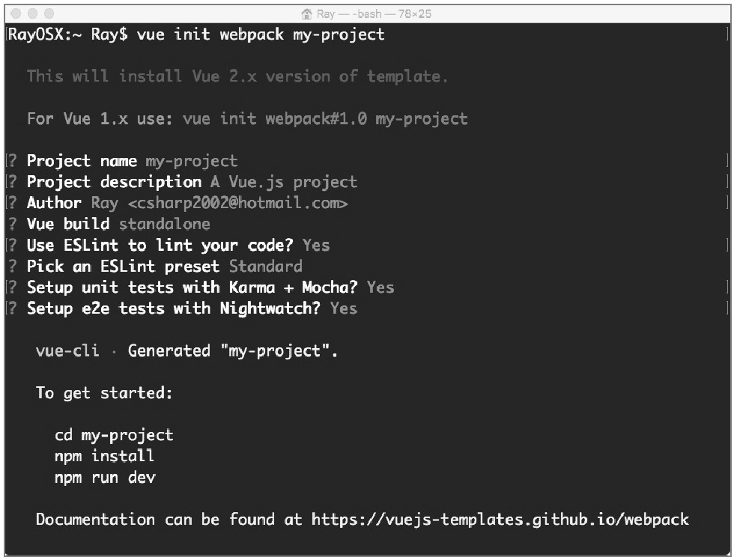Click the question mark before 'Pick an ESLint preset'
This screenshot has height=560, width=737.
[13, 267]
